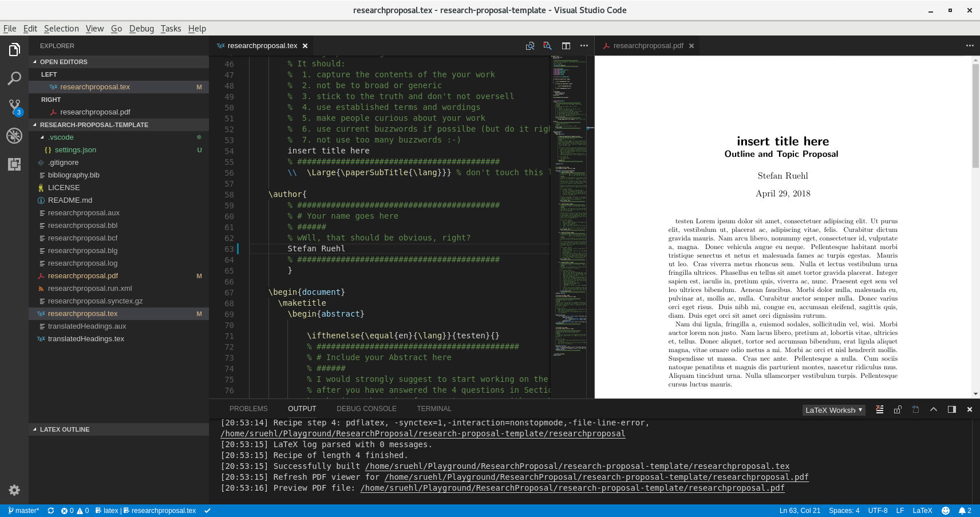Open the output log file icon
This screenshot has height=517, width=980.
pos(915,409)
